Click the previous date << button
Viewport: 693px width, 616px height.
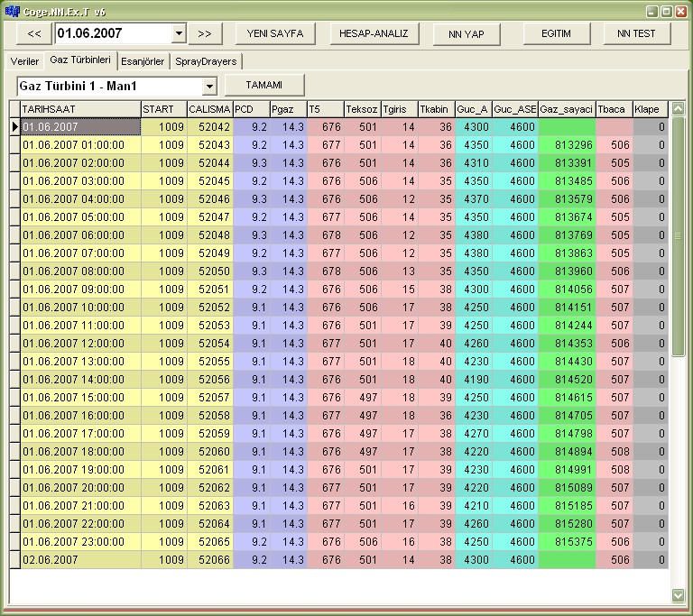[x=33, y=33]
